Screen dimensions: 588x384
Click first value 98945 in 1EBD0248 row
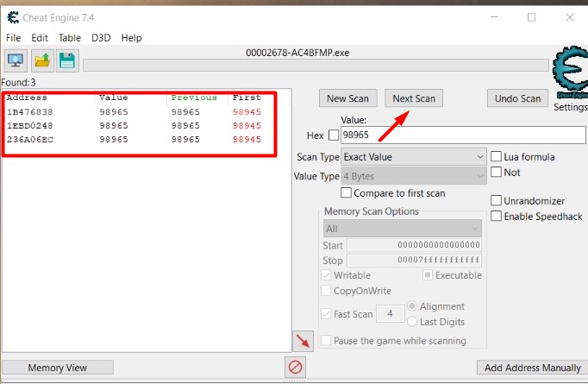click(247, 125)
